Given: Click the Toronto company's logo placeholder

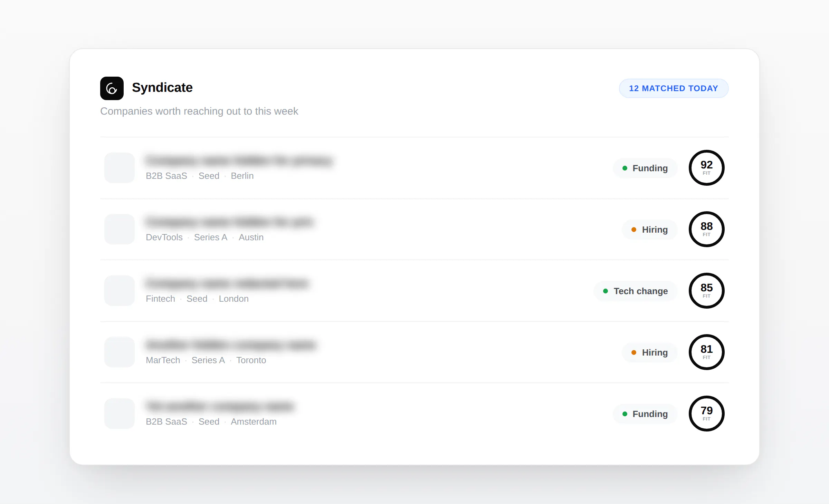Looking at the screenshot, I should click(120, 352).
